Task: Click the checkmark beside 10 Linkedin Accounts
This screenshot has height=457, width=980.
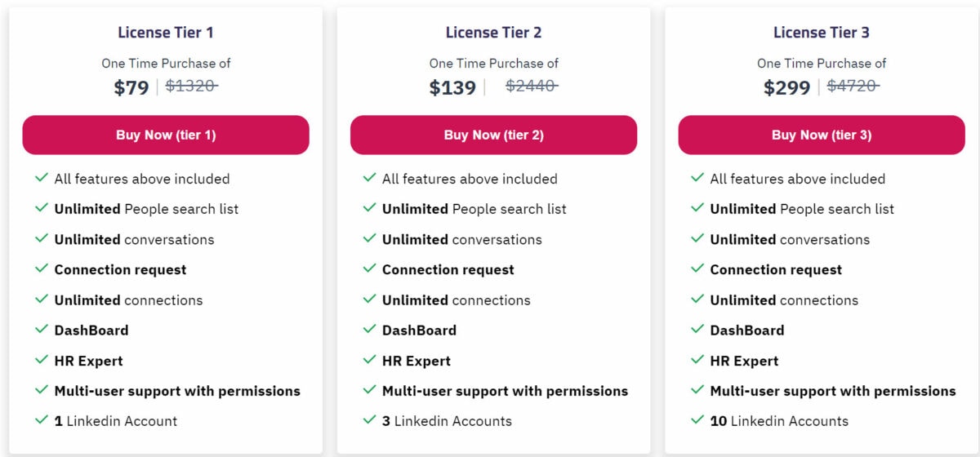Action: pos(697,420)
